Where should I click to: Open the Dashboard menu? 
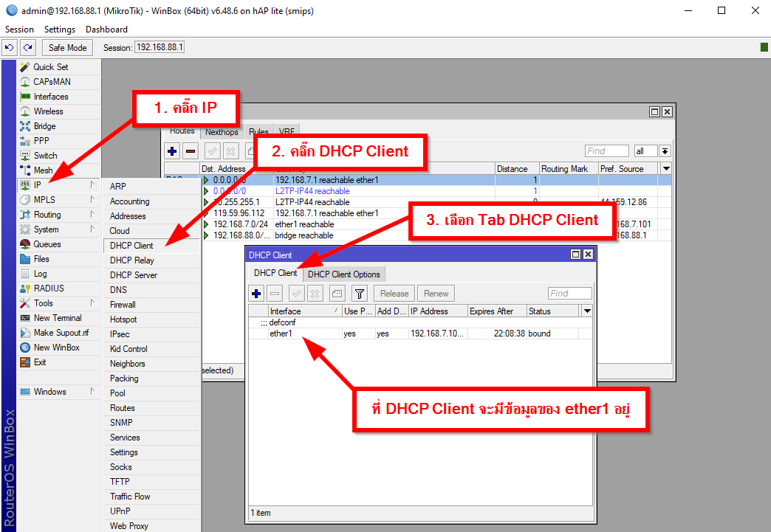[106, 30]
